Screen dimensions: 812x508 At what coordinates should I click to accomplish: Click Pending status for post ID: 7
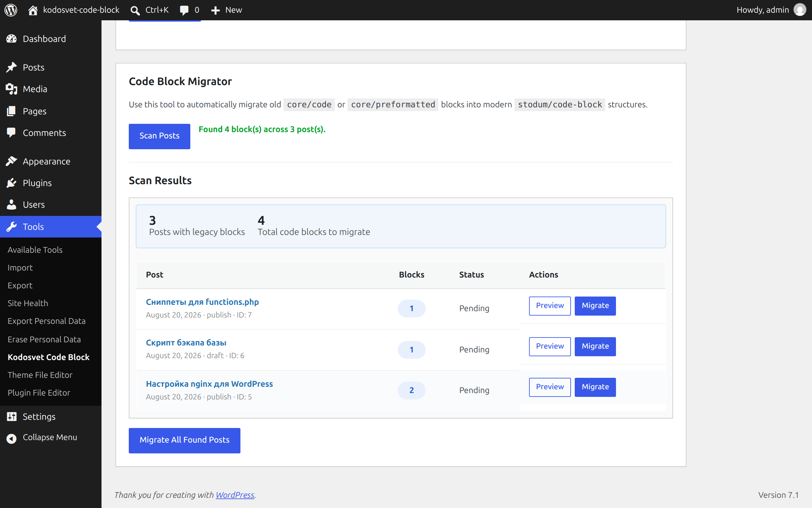[x=474, y=308]
